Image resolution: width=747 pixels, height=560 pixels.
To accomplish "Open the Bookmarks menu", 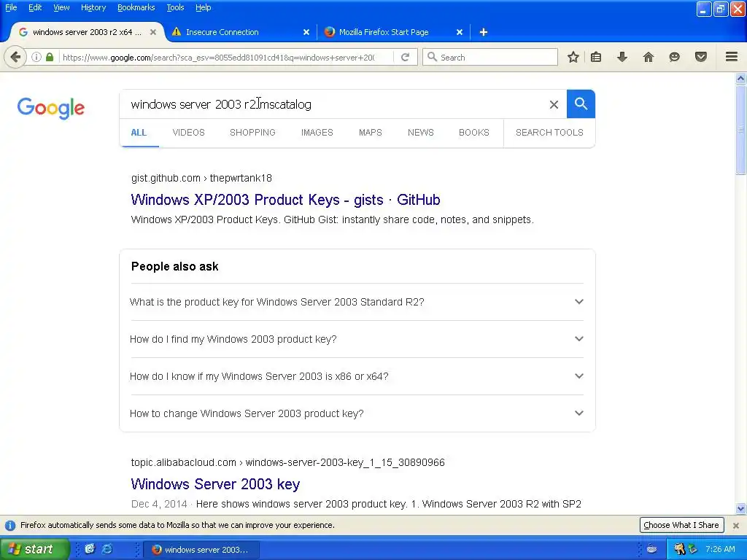I will 136,7.
